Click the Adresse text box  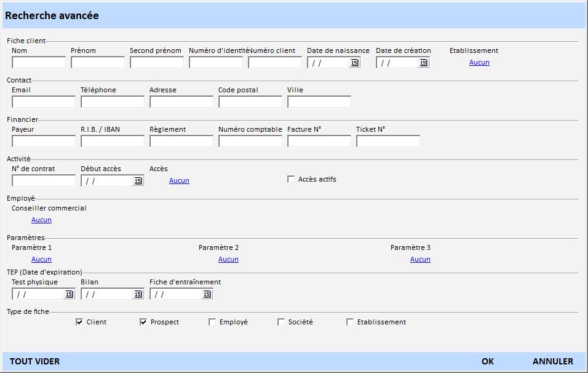click(181, 102)
